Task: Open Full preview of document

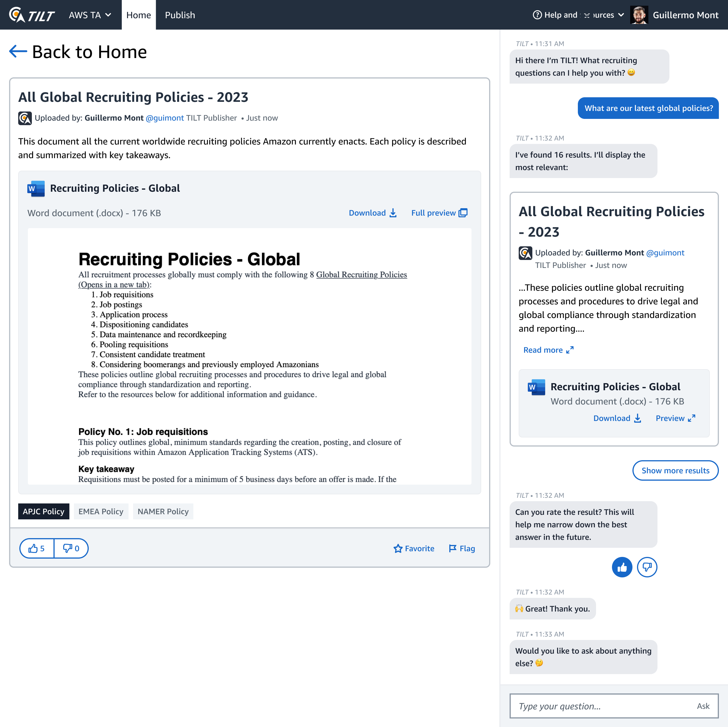Action: (439, 213)
